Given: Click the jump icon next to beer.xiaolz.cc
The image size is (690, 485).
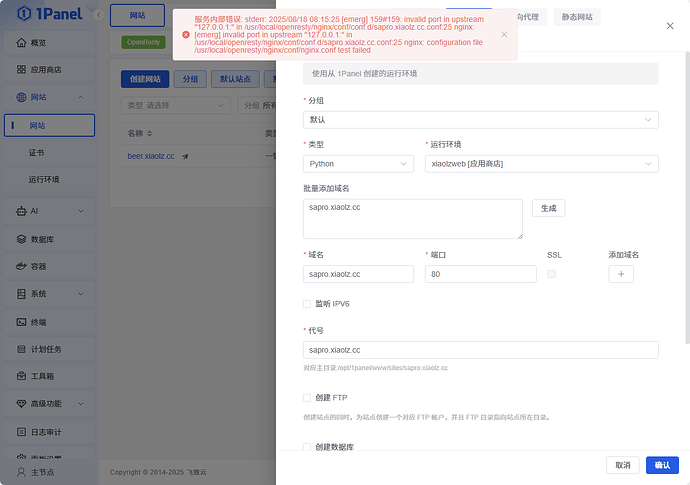Looking at the screenshot, I should [x=185, y=156].
